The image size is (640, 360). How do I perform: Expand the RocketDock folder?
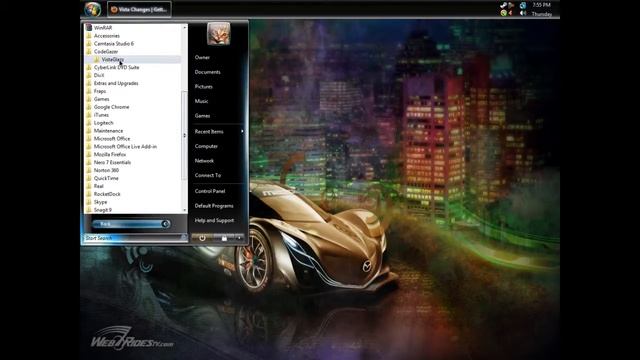107,194
